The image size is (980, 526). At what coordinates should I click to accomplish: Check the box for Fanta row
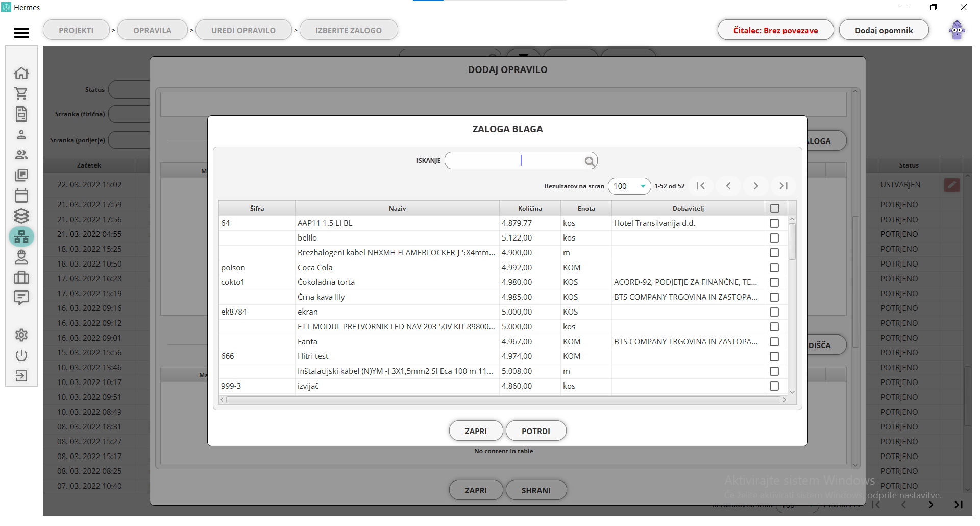click(774, 342)
